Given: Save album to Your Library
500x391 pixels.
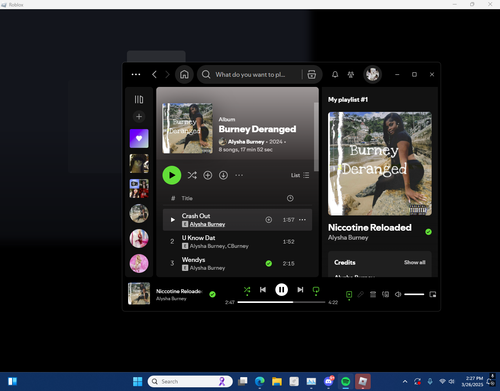Looking at the screenshot, I should [208, 175].
